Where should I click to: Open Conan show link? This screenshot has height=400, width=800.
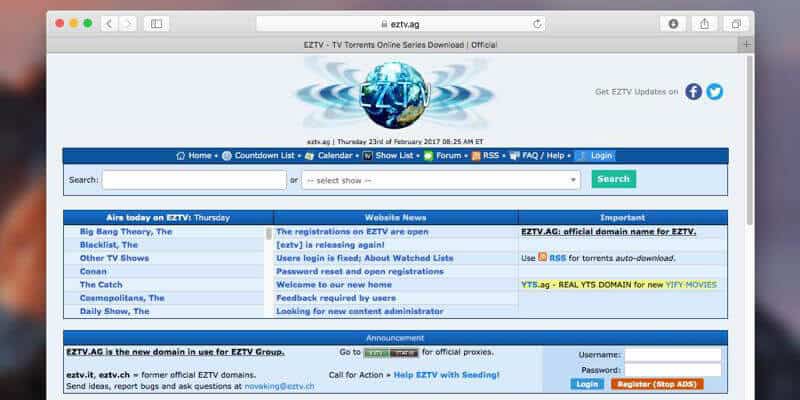93,271
